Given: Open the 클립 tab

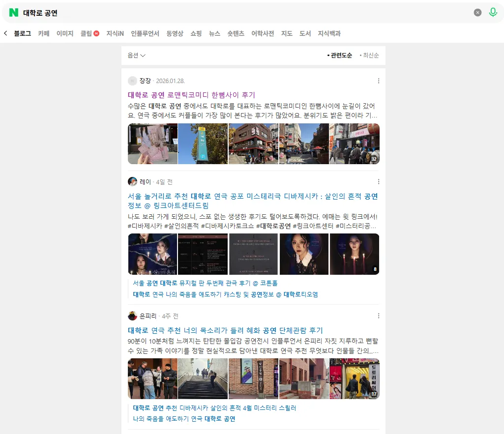Looking at the screenshot, I should [89, 33].
